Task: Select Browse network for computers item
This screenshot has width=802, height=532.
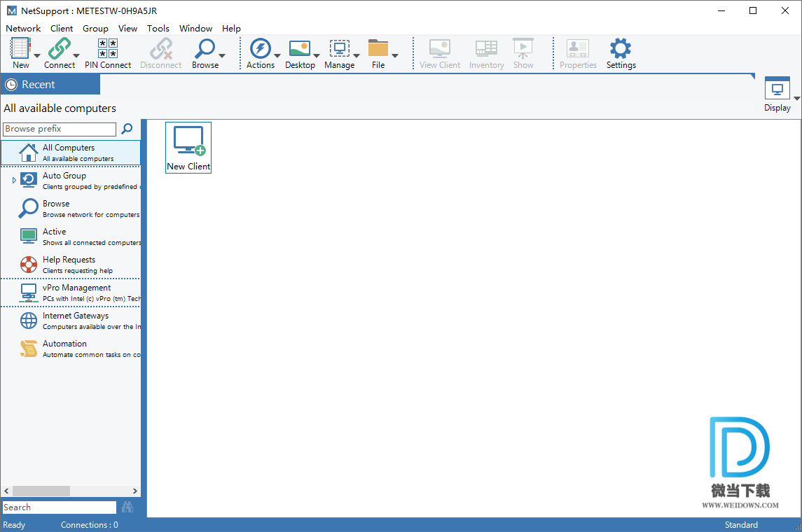Action: [x=71, y=209]
